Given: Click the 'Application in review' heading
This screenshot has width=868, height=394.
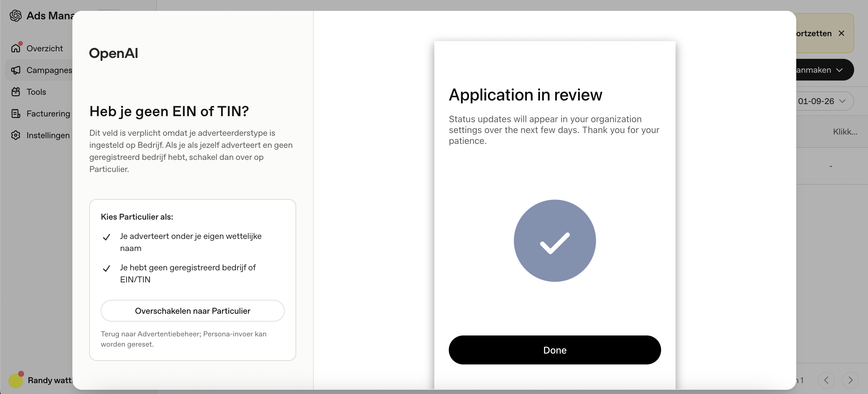Looking at the screenshot, I should 525,95.
